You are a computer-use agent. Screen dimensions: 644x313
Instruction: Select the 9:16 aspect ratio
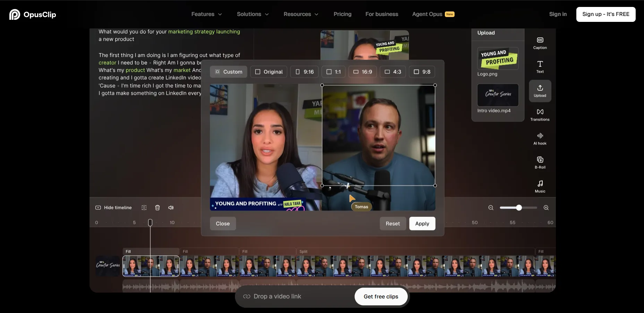304,72
